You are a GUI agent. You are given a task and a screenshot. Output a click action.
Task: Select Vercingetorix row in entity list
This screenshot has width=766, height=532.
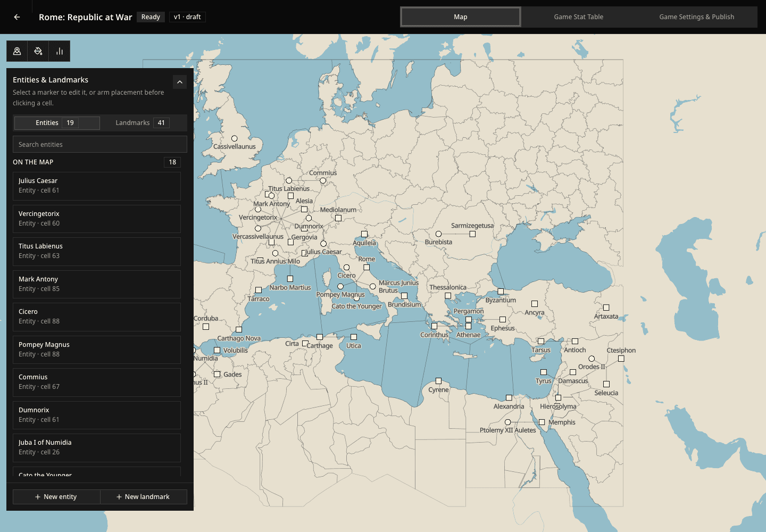coord(97,219)
